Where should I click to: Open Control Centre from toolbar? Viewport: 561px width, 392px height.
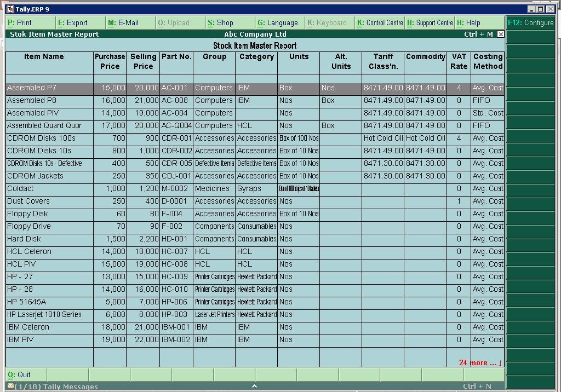[x=380, y=23]
